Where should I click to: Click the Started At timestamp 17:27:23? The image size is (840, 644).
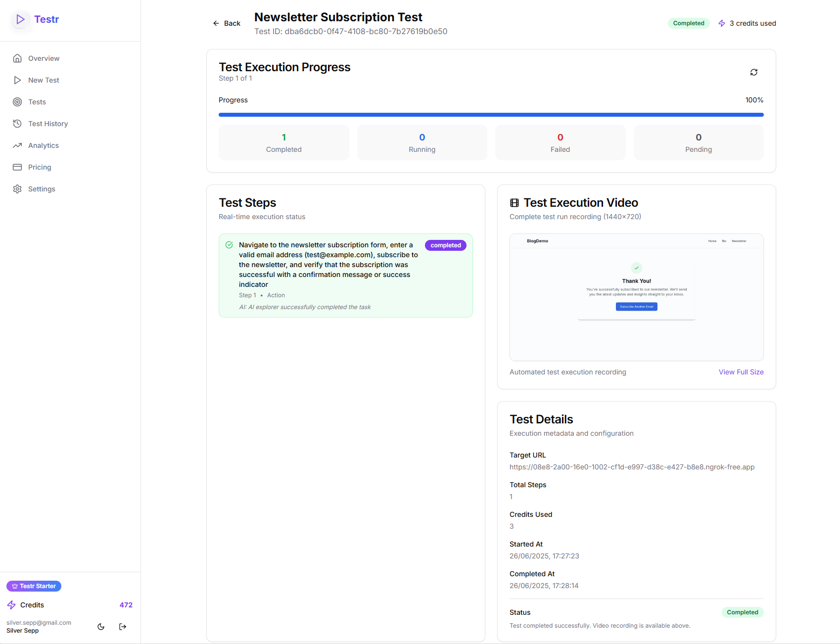(x=544, y=556)
